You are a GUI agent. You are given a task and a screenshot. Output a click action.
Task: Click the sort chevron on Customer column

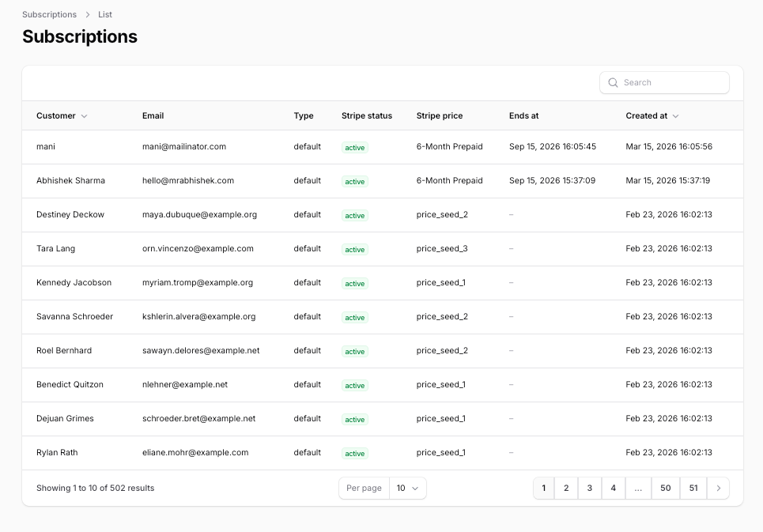coord(83,115)
